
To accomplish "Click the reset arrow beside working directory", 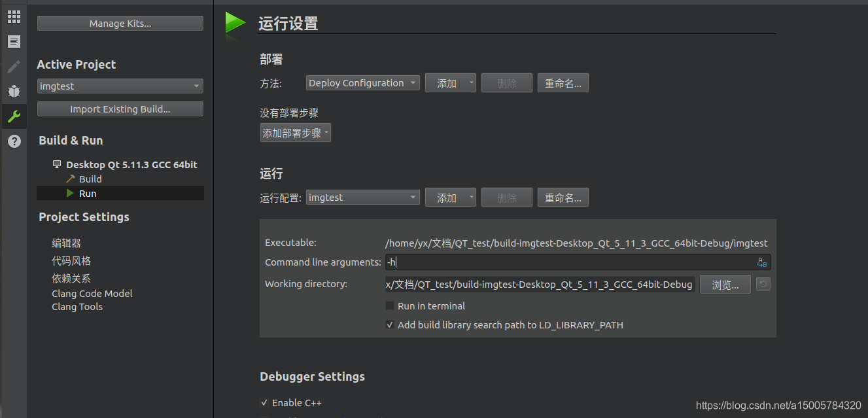I will [x=763, y=284].
